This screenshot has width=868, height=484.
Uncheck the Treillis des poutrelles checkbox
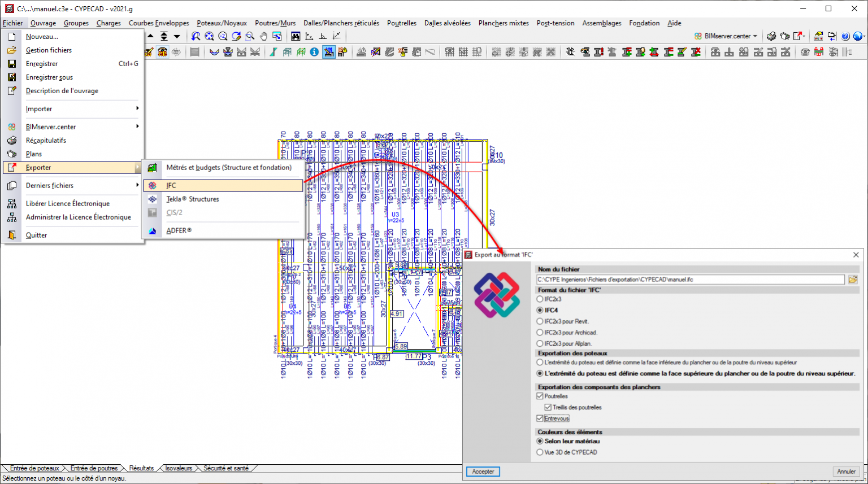coord(548,407)
